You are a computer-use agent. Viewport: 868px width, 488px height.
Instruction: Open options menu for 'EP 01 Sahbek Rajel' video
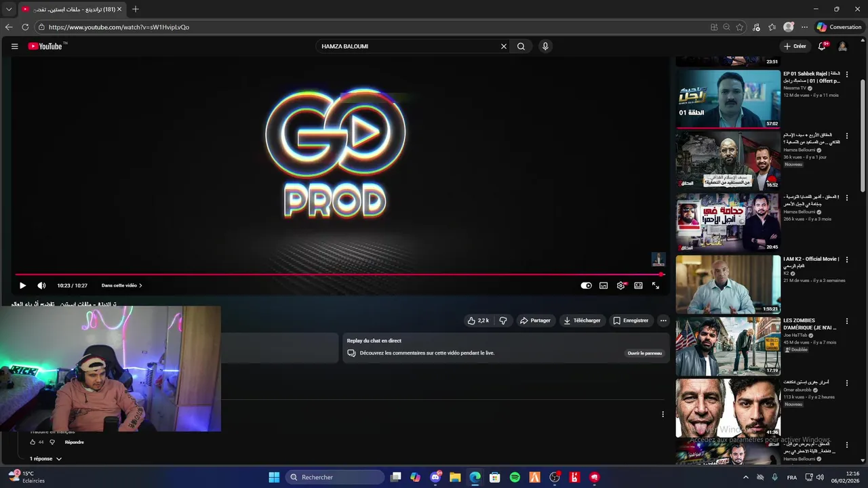(846, 74)
